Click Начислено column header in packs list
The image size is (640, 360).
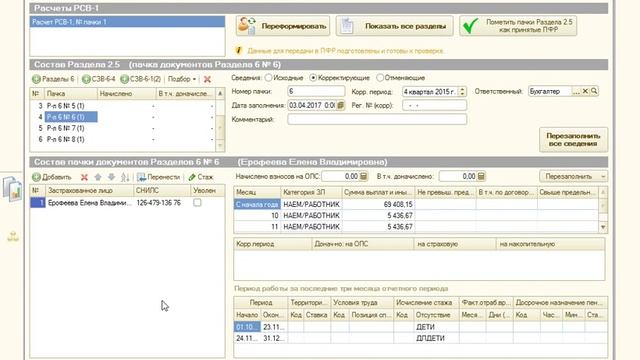127,94
